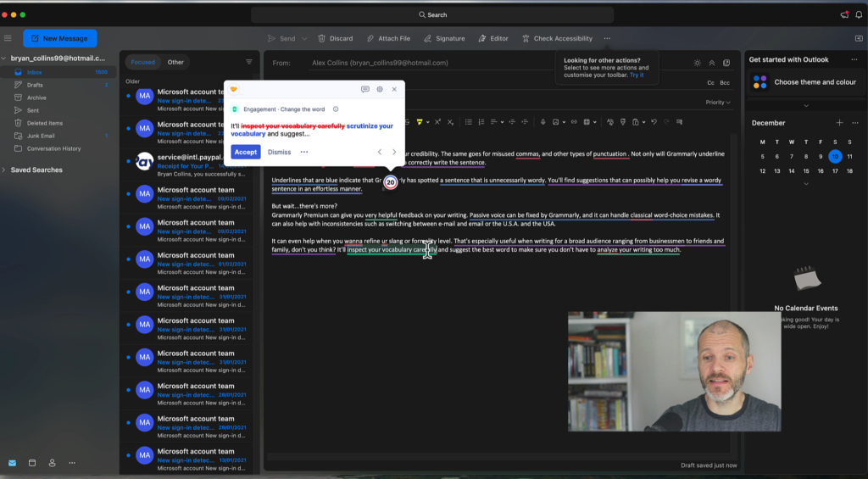Open the Send options dropdown arrow
This screenshot has width=868, height=479.
pyautogui.click(x=304, y=39)
